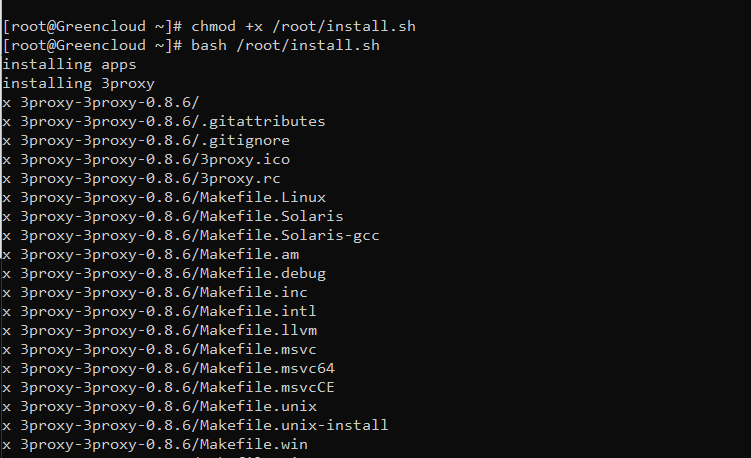
Task: Click the Makefile.msvcCE entry
Action: pos(169,388)
